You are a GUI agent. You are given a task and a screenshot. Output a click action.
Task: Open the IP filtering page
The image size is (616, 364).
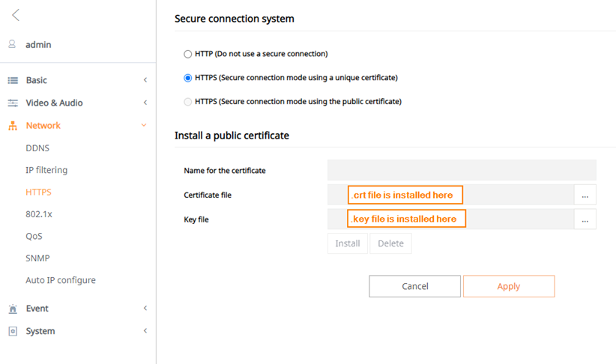click(46, 170)
